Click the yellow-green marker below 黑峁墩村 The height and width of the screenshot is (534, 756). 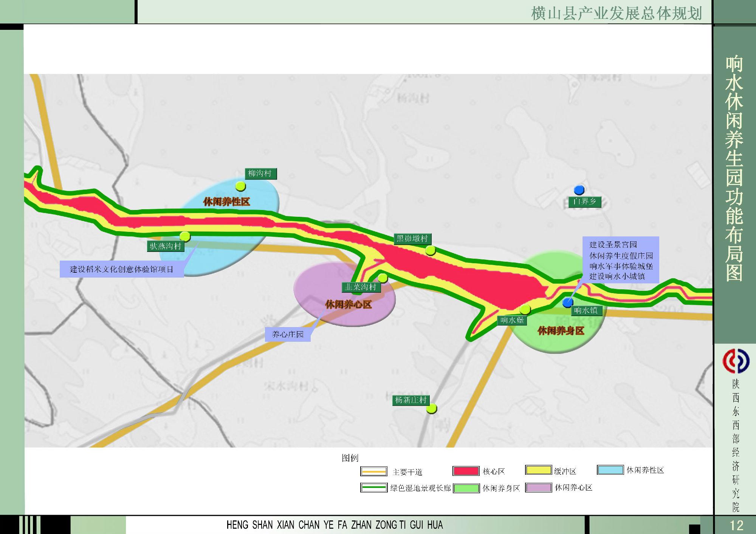[x=430, y=250]
